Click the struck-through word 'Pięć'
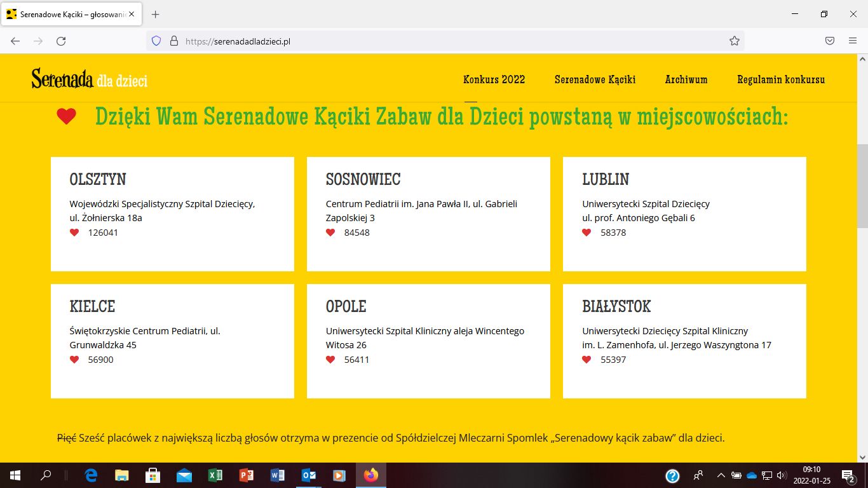Viewport: 868px width, 488px height. (67, 438)
